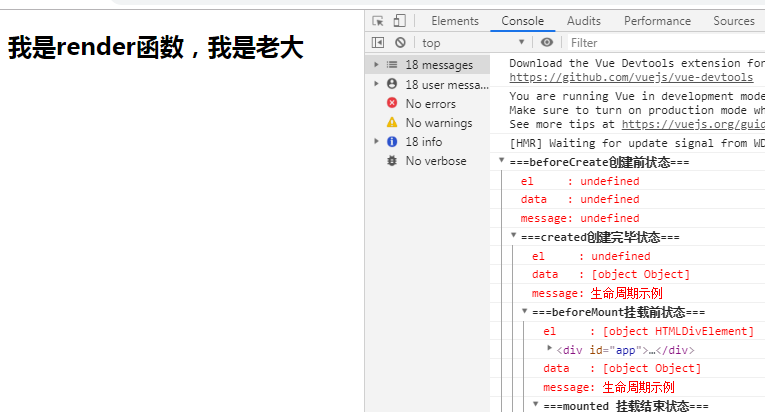Select the No errors row
The height and width of the screenshot is (412, 765).
coord(427,103)
